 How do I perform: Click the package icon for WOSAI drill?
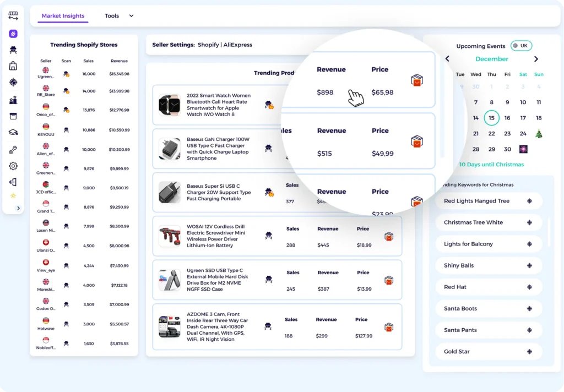(389, 236)
